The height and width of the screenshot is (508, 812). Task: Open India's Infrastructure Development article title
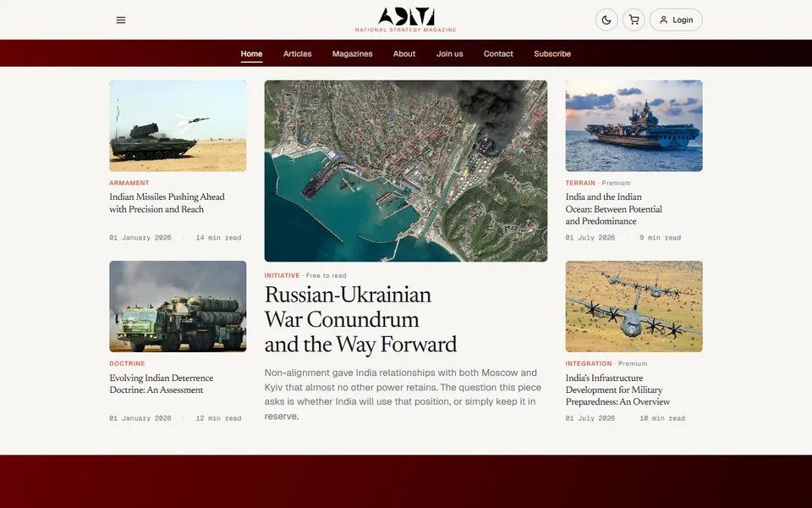tap(617, 389)
